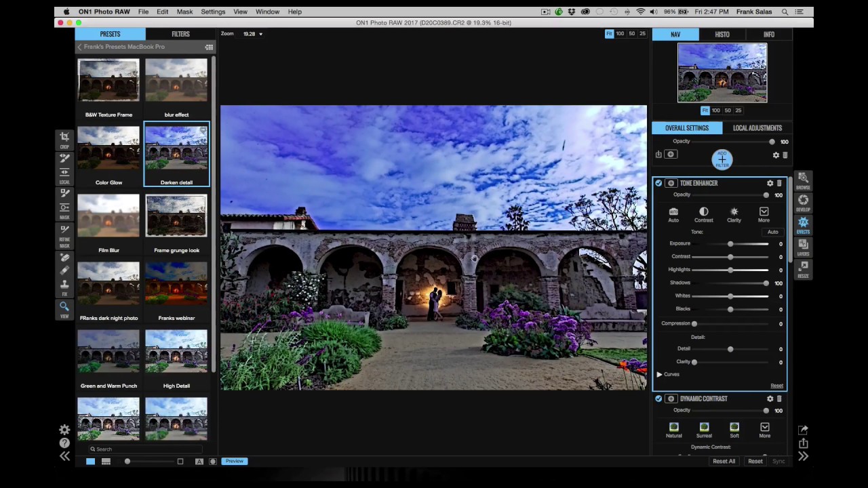Collapse the left presets panel
The height and width of the screenshot is (488, 868).
click(x=64, y=457)
